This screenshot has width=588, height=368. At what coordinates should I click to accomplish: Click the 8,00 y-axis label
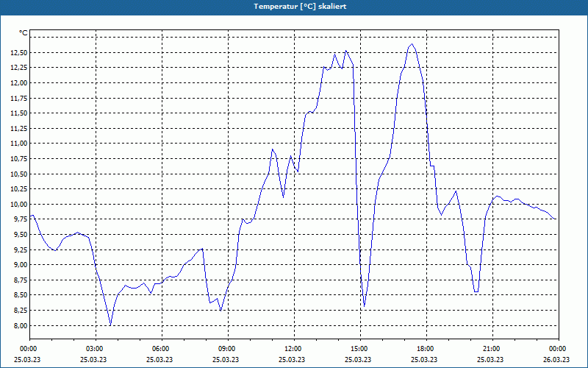21,325
